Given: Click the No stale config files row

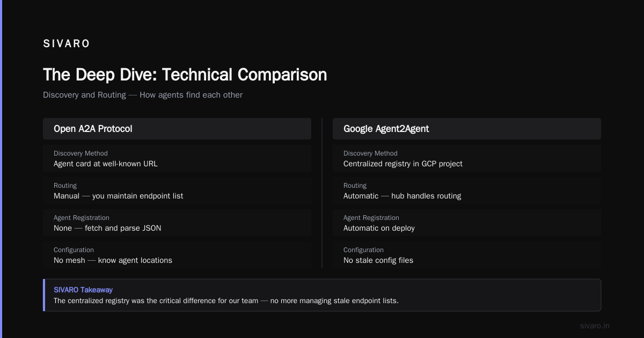Looking at the screenshot, I should tap(467, 255).
